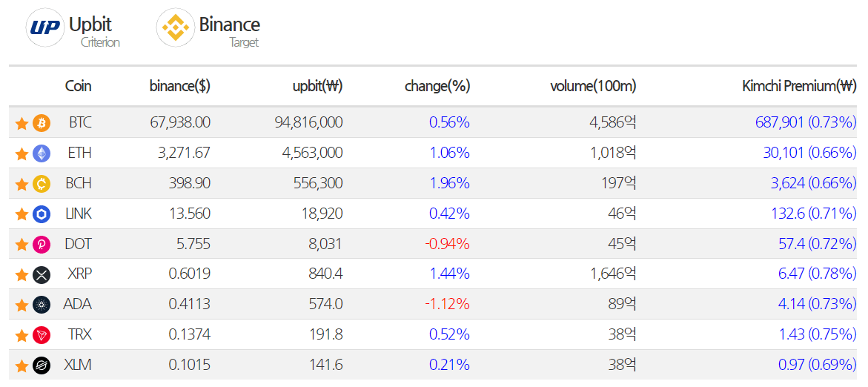The width and height of the screenshot is (868, 387).
Task: Toggle the favorite star for BTC
Action: tap(21, 123)
